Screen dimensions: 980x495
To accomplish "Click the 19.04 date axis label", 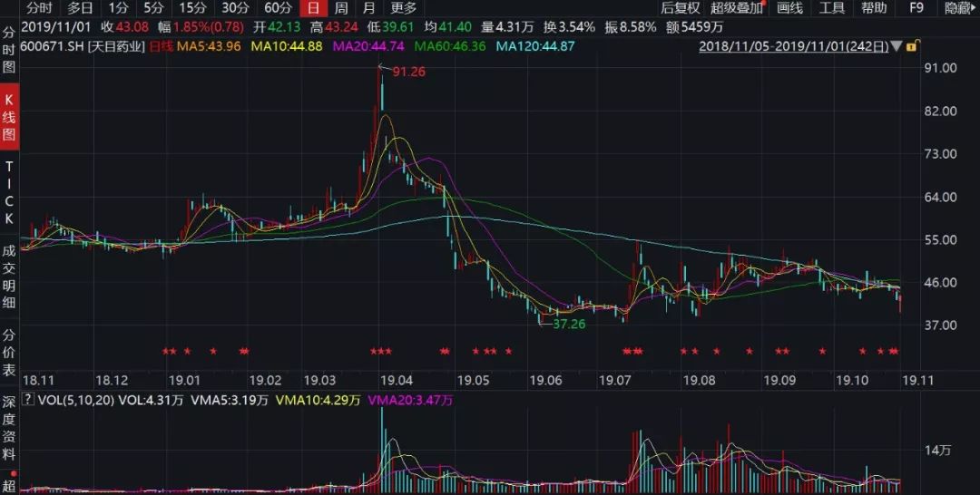I will tap(397, 380).
